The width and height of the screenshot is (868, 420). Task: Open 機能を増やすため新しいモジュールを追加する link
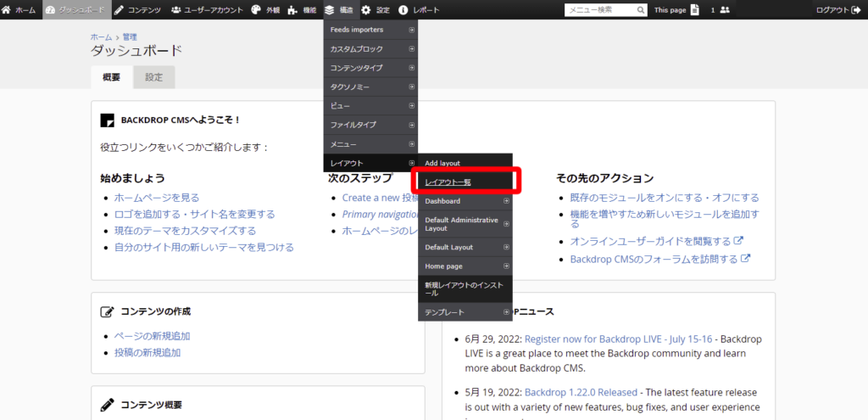(x=665, y=220)
